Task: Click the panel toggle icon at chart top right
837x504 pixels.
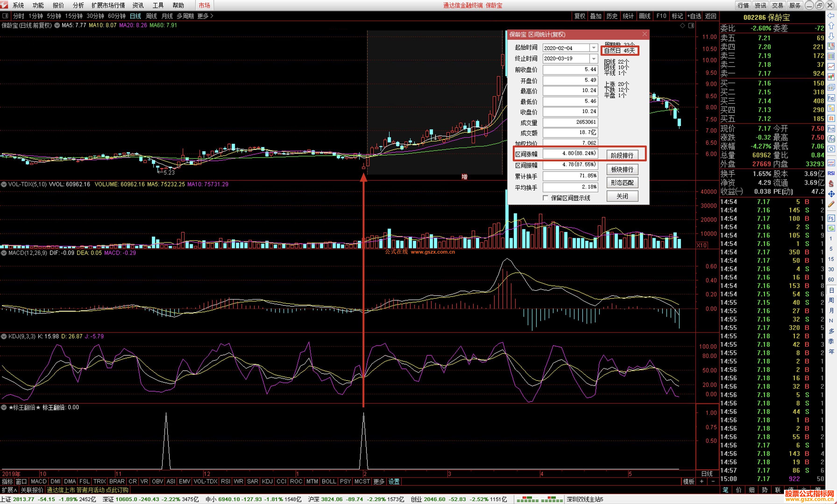Action: tap(691, 25)
